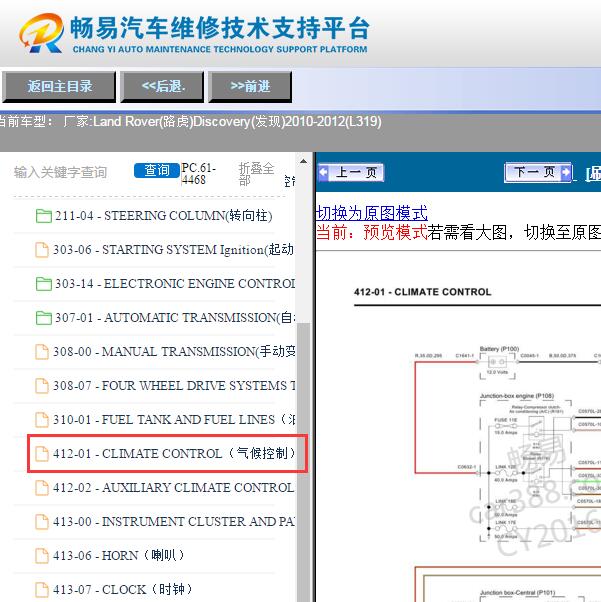Screen dimensions: 601x602
Task: Select 412-01 CLIMATE CONTROL entry
Action: click(174, 453)
